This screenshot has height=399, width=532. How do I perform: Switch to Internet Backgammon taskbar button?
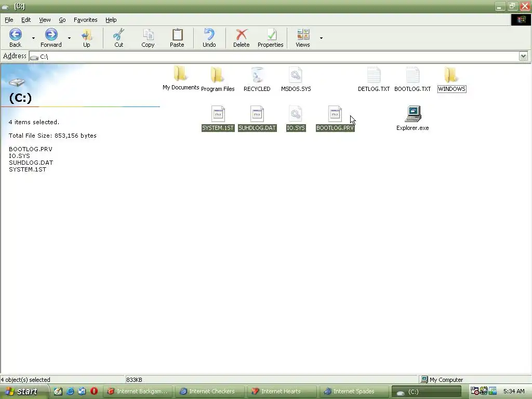(x=138, y=391)
